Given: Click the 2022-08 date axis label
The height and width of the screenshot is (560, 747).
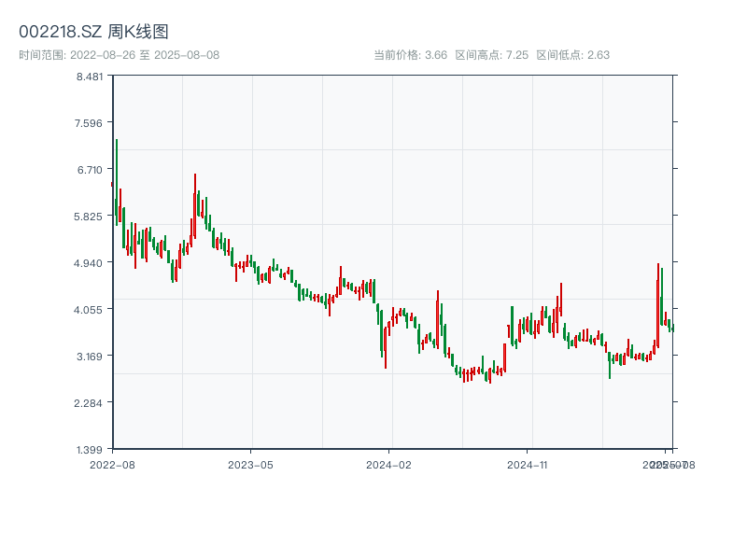Looking at the screenshot, I should point(112,464).
